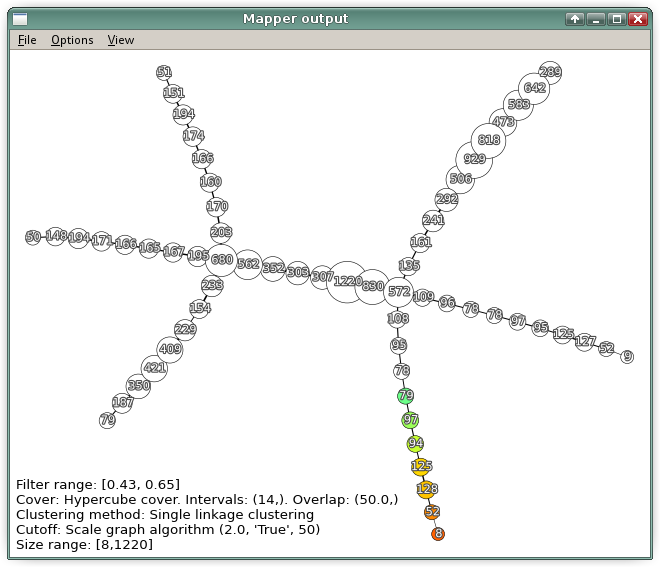Select the hub node labeled 572
Image resolution: width=660 pixels, height=567 pixels.
[398, 292]
